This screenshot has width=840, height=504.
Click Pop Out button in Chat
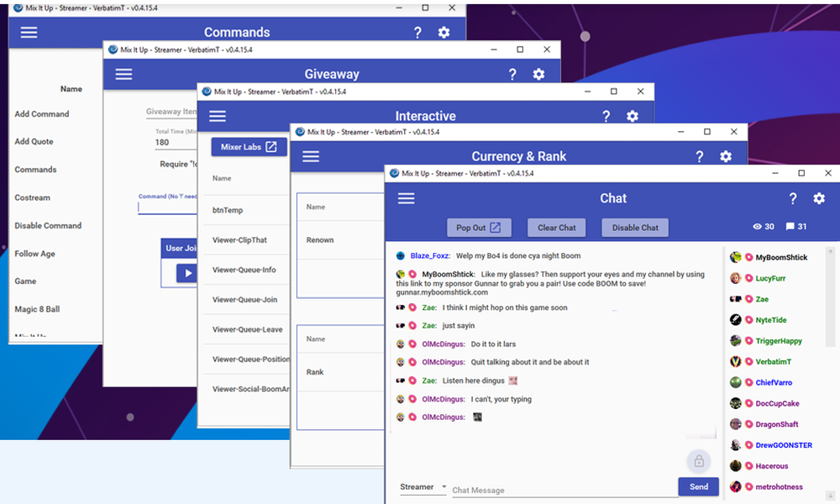[479, 228]
